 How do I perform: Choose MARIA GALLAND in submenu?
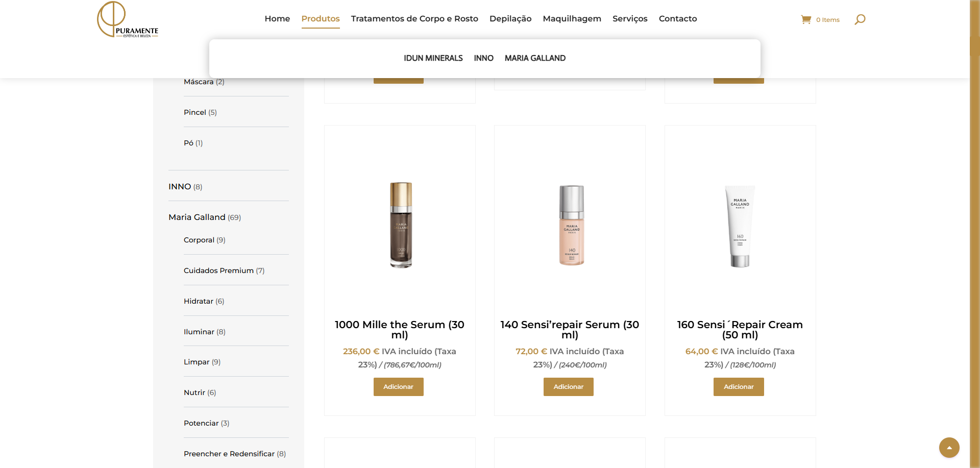535,58
